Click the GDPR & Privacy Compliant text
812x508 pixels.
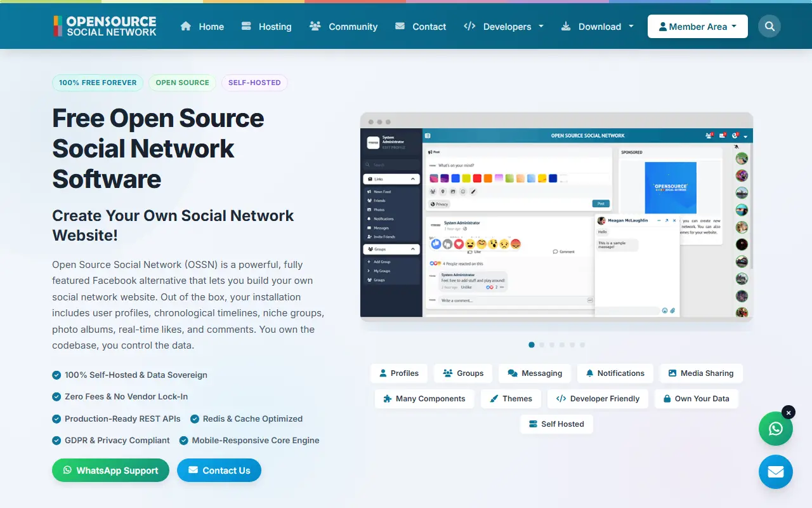(x=117, y=441)
